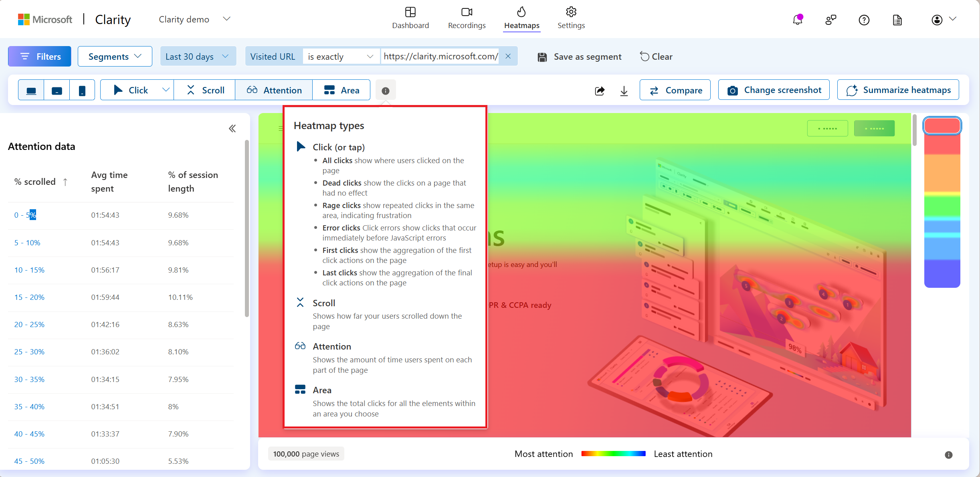Select the 0 - 5% scroll row
Screen dimensions: 980x477
[x=121, y=215]
